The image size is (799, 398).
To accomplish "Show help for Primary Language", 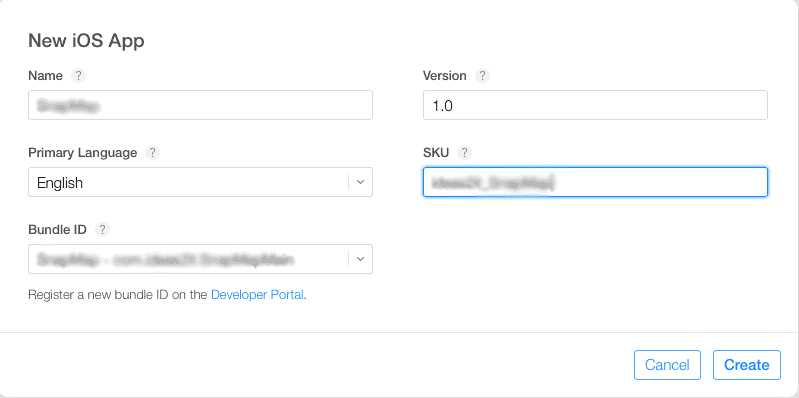I will click(x=152, y=153).
